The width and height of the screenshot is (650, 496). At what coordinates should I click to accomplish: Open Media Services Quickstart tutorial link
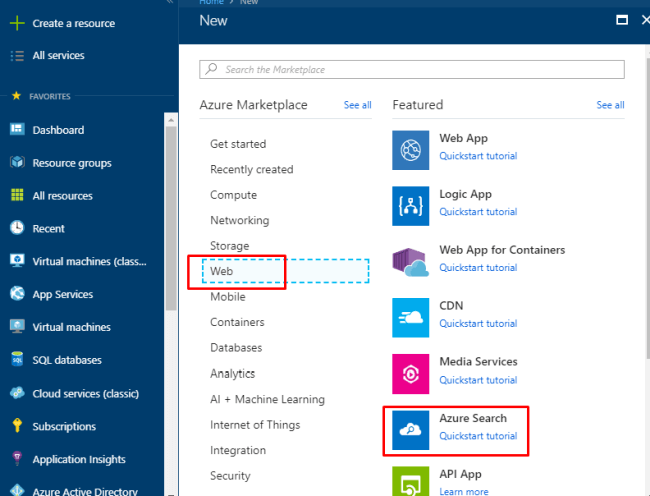478,380
